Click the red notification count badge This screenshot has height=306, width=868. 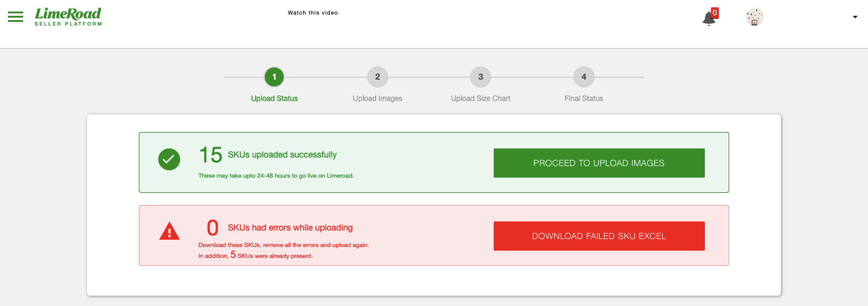click(x=715, y=12)
